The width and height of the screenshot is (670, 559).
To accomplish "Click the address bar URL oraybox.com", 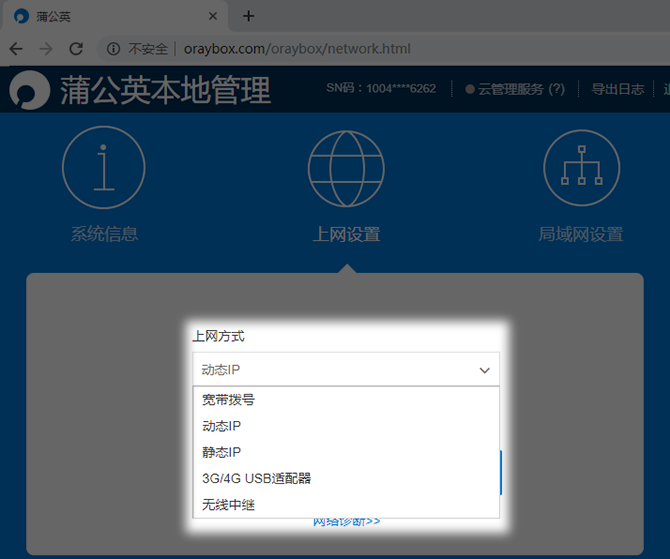I will tap(297, 49).
